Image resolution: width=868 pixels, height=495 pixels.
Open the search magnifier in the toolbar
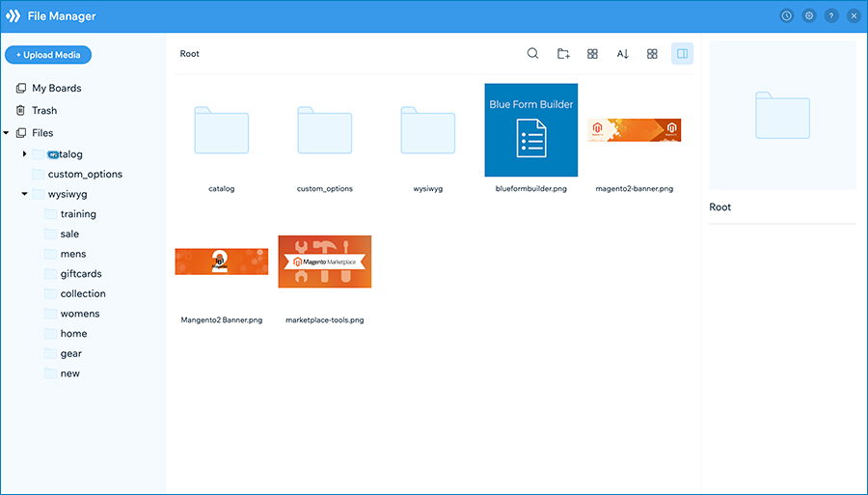pyautogui.click(x=532, y=54)
